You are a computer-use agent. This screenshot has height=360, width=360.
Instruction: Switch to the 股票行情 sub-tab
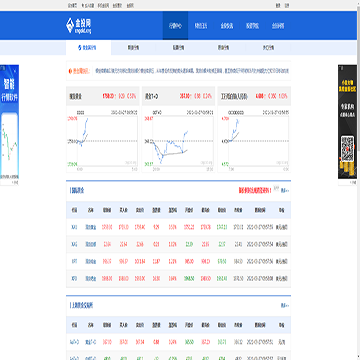coord(178,48)
